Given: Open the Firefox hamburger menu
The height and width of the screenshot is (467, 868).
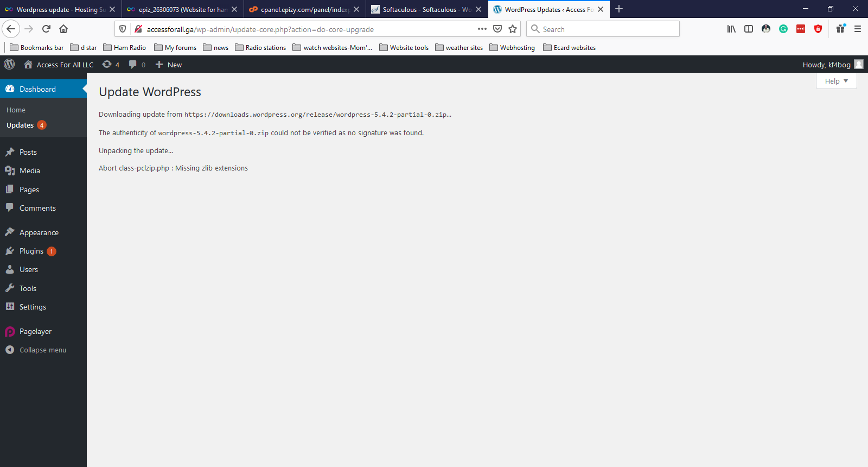Looking at the screenshot, I should point(858,29).
